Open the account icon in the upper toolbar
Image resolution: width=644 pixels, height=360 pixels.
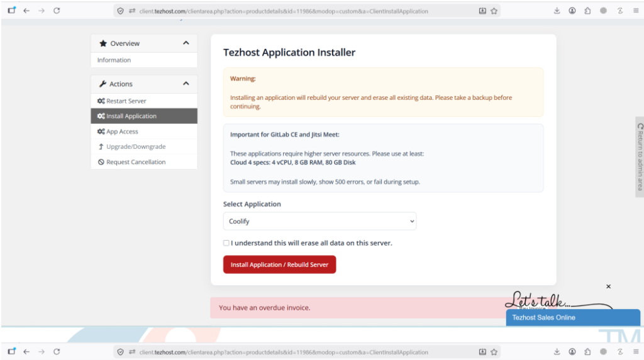pos(572,11)
